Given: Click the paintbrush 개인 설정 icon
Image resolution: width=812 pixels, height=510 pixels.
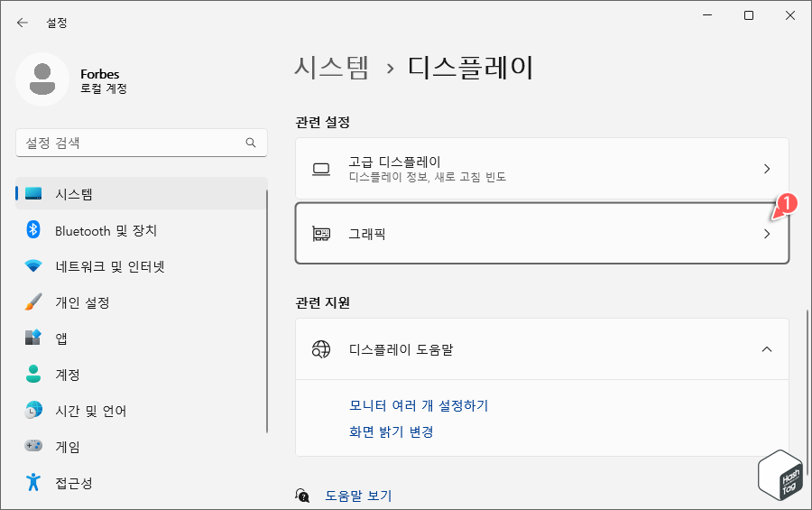Looking at the screenshot, I should (33, 301).
